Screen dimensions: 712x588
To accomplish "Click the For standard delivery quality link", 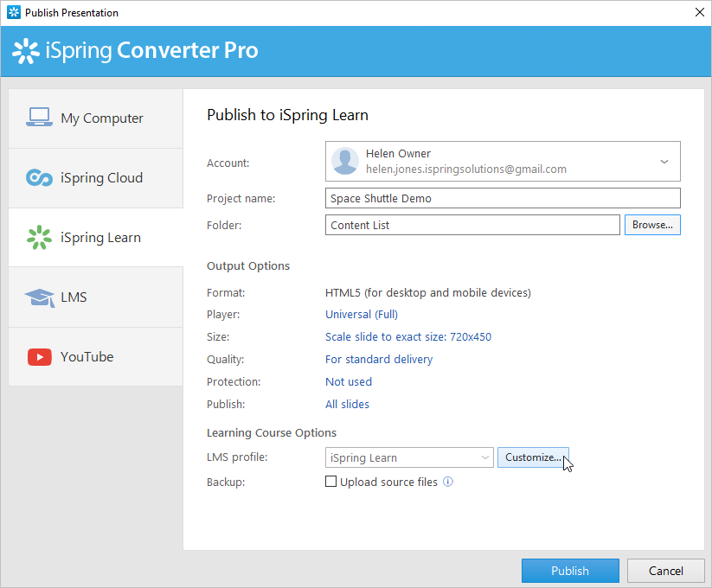I will 379,360.
